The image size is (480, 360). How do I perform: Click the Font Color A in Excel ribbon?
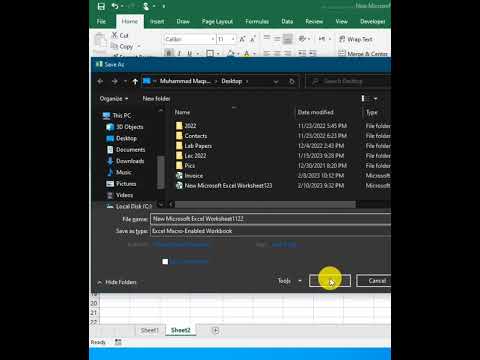[x=247, y=53]
